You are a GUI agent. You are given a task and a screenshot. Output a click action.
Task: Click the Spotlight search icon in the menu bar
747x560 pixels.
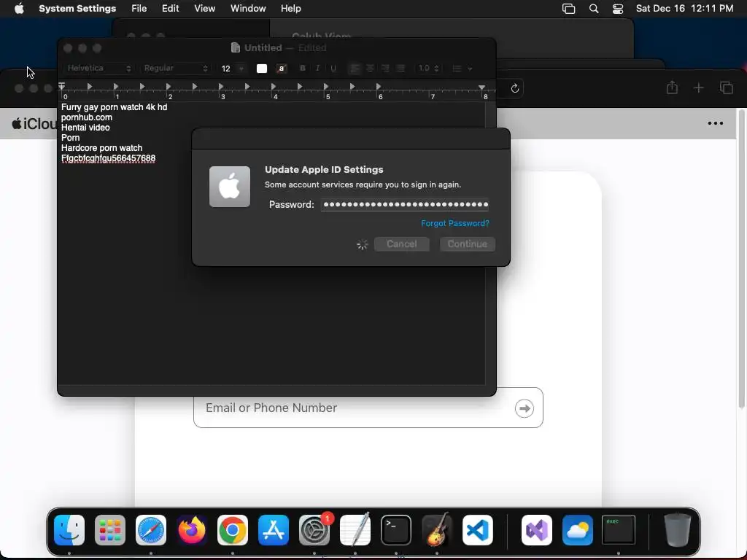click(x=594, y=9)
